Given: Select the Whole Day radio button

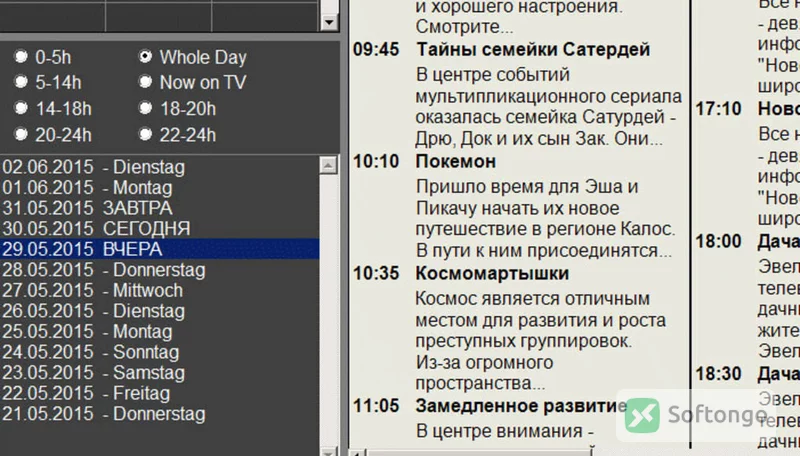Looking at the screenshot, I should 146,57.
